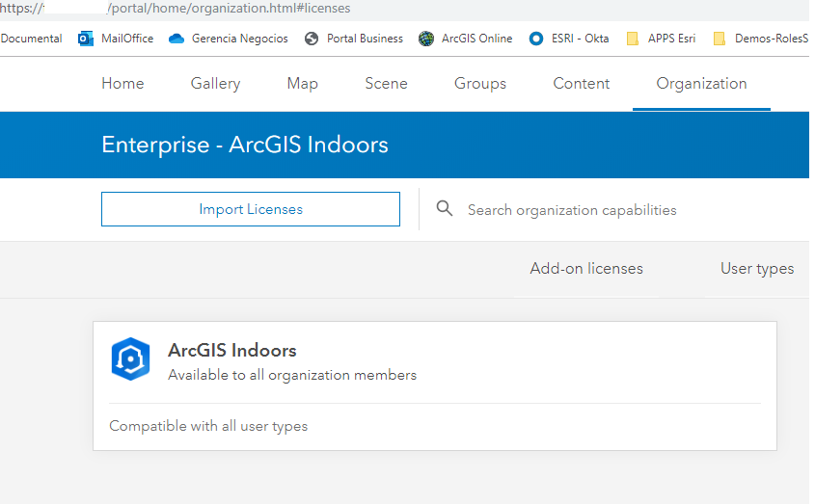Click the Gerencia Negocios cloud icon

177,39
